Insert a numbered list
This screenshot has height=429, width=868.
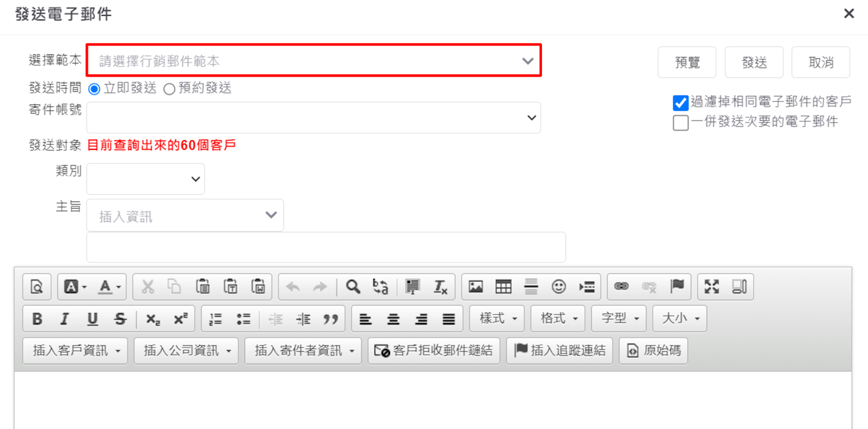click(x=215, y=319)
